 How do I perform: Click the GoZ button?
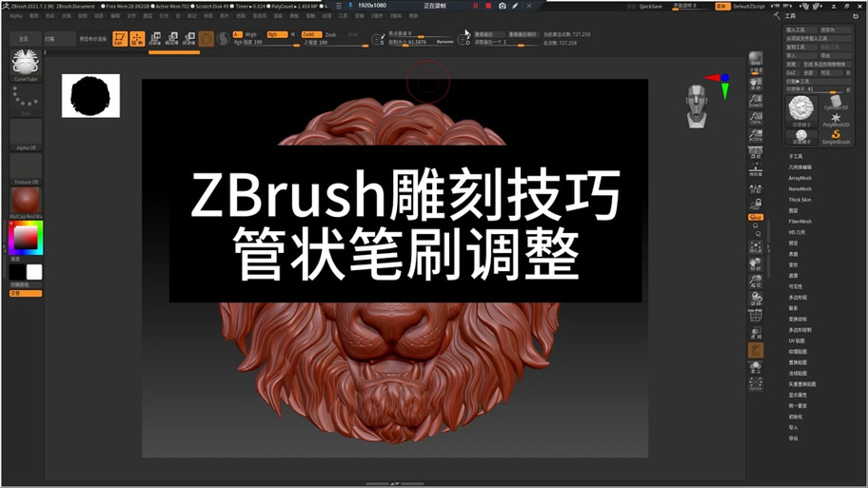tap(791, 73)
